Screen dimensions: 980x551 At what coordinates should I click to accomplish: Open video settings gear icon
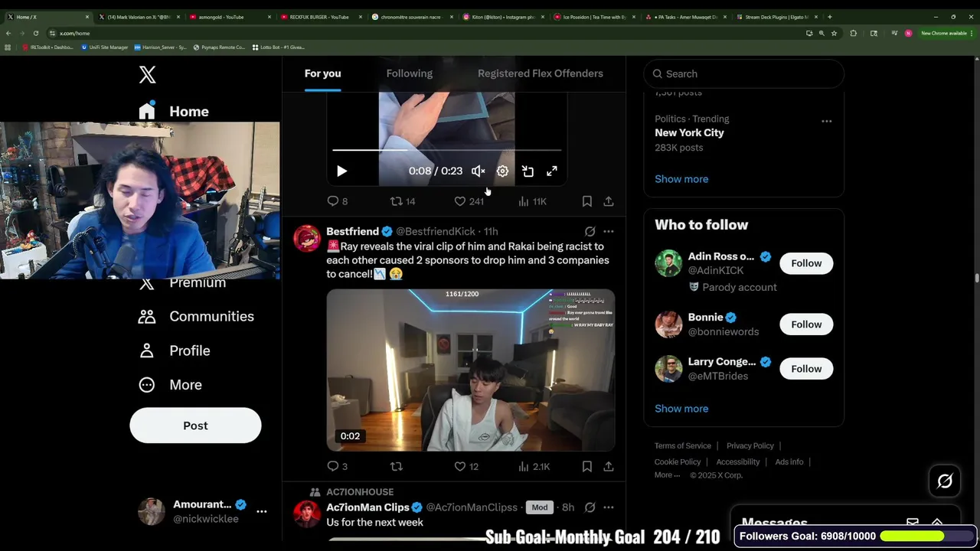[x=502, y=171]
